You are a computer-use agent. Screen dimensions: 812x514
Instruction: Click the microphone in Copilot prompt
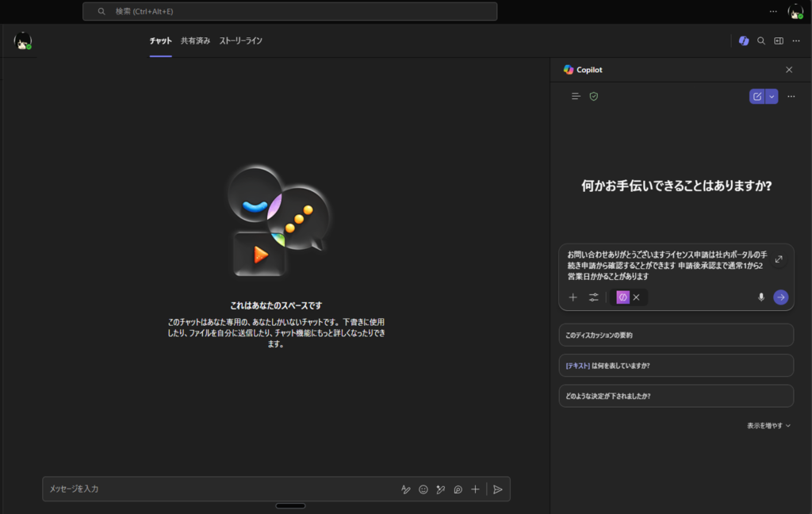761,297
